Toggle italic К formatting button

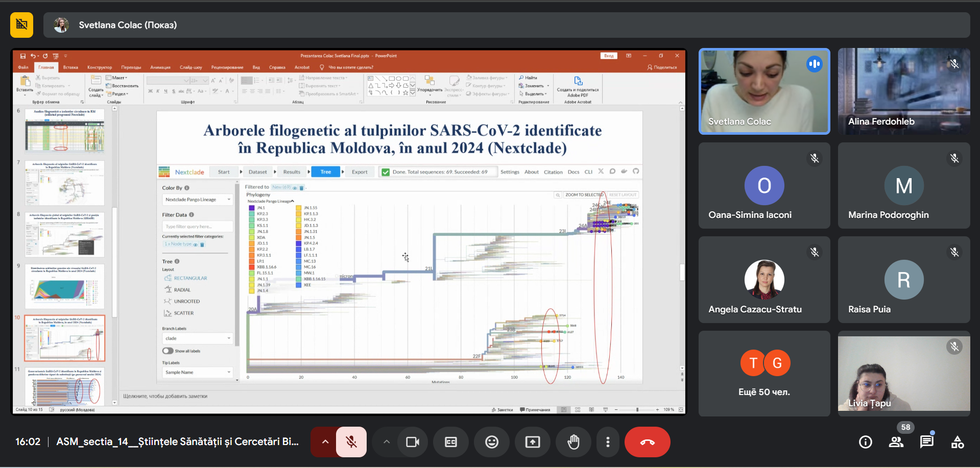tap(158, 91)
